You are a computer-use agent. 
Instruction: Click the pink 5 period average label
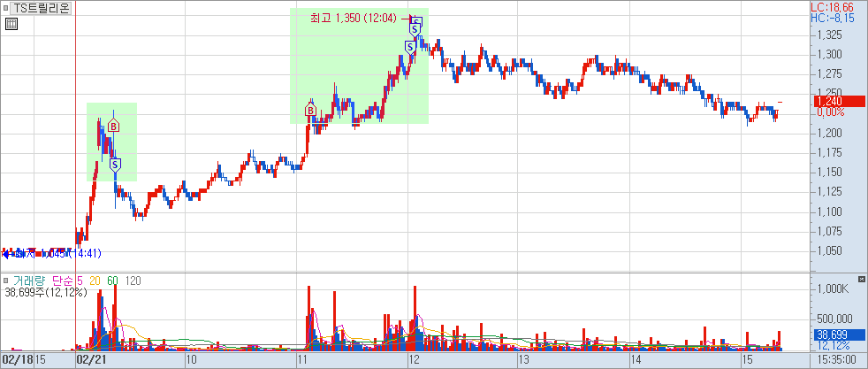point(80,281)
